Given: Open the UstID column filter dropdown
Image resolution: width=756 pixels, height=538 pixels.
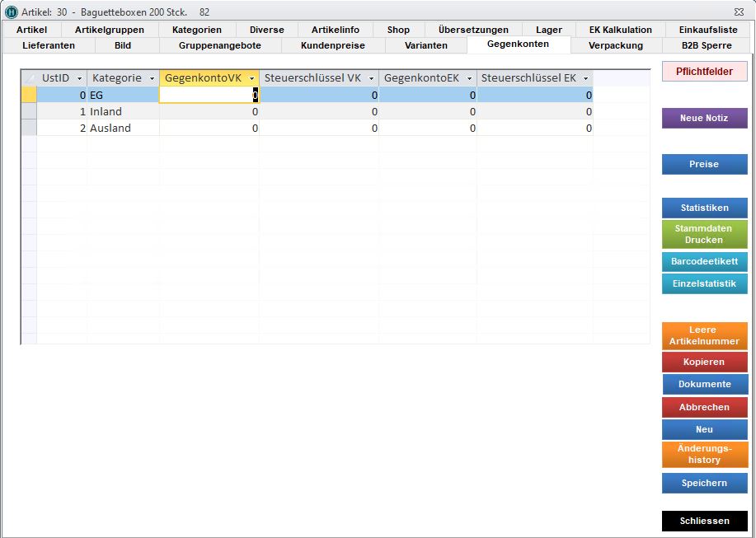Looking at the screenshot, I should coord(79,78).
